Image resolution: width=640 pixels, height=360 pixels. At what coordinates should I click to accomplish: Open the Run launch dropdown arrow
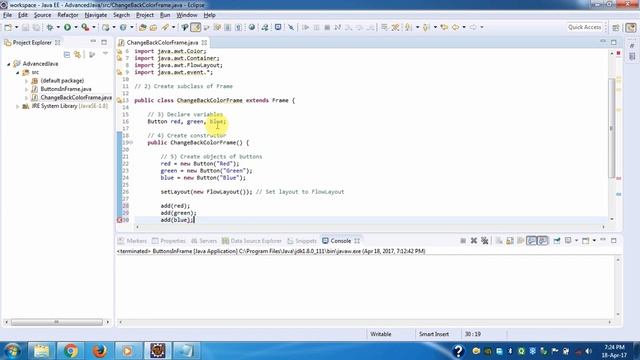(x=76, y=27)
